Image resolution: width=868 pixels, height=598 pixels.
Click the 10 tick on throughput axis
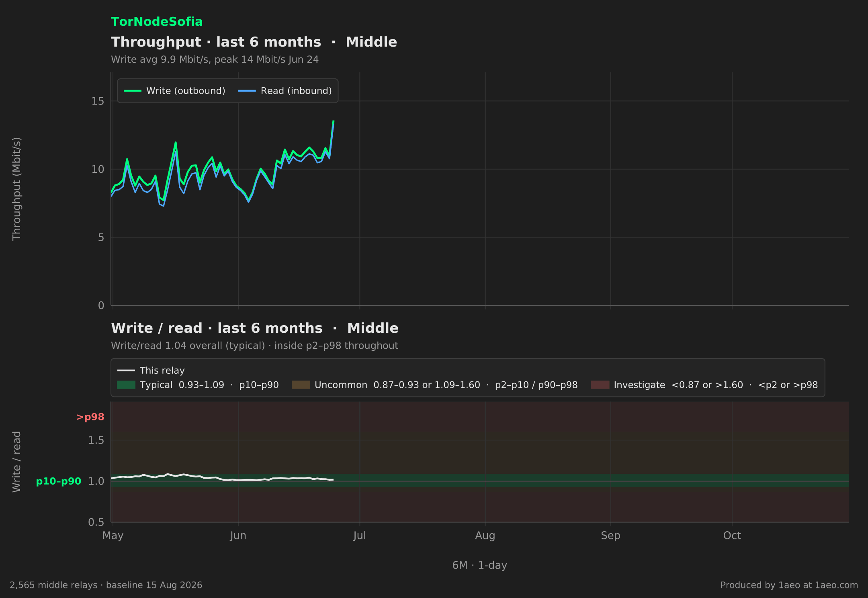tap(98, 169)
